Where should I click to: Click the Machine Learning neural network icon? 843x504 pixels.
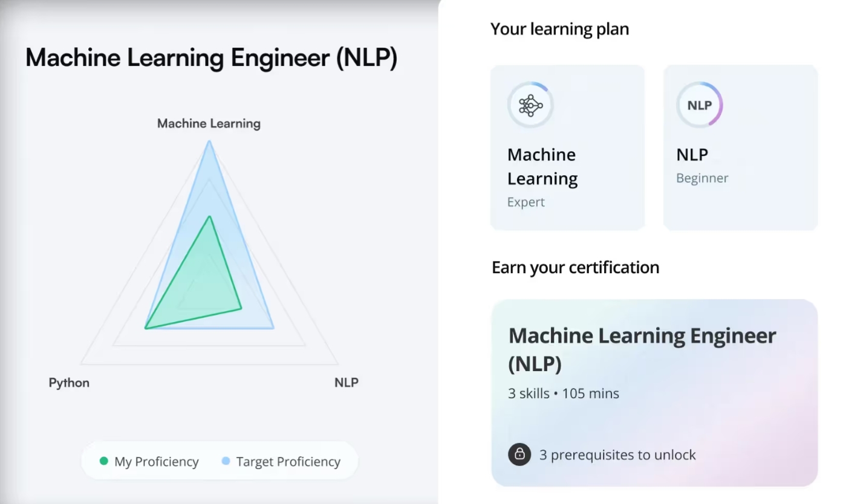530,105
